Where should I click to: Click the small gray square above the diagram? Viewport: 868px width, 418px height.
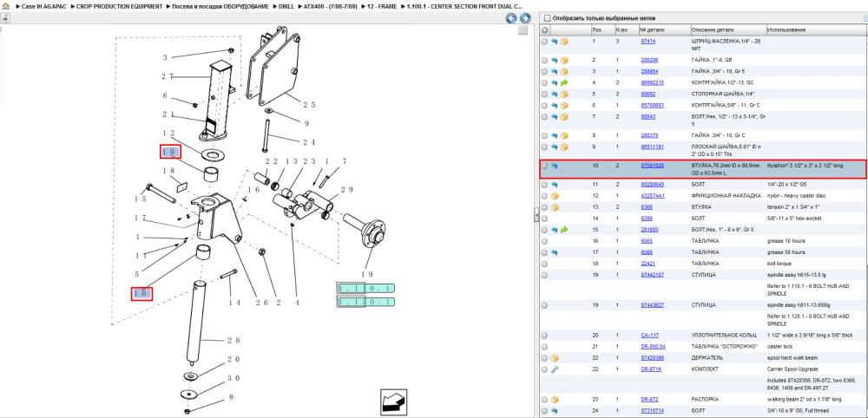click(x=523, y=31)
